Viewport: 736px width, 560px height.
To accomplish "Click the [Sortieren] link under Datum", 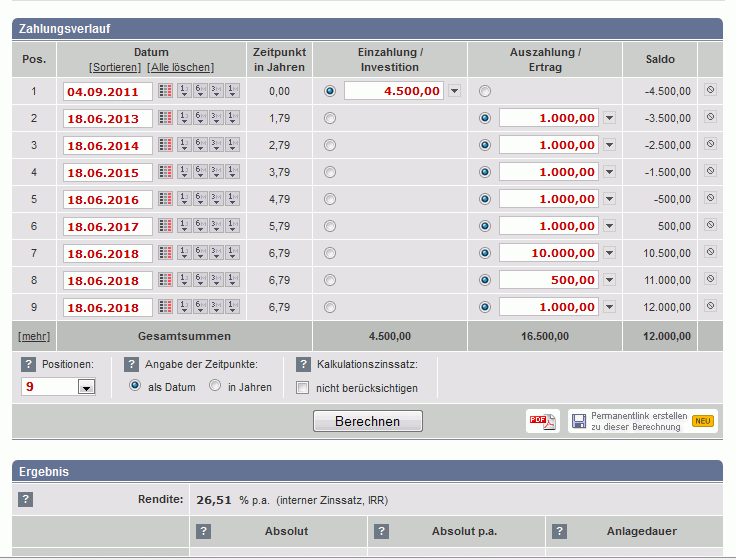I will click(115, 67).
